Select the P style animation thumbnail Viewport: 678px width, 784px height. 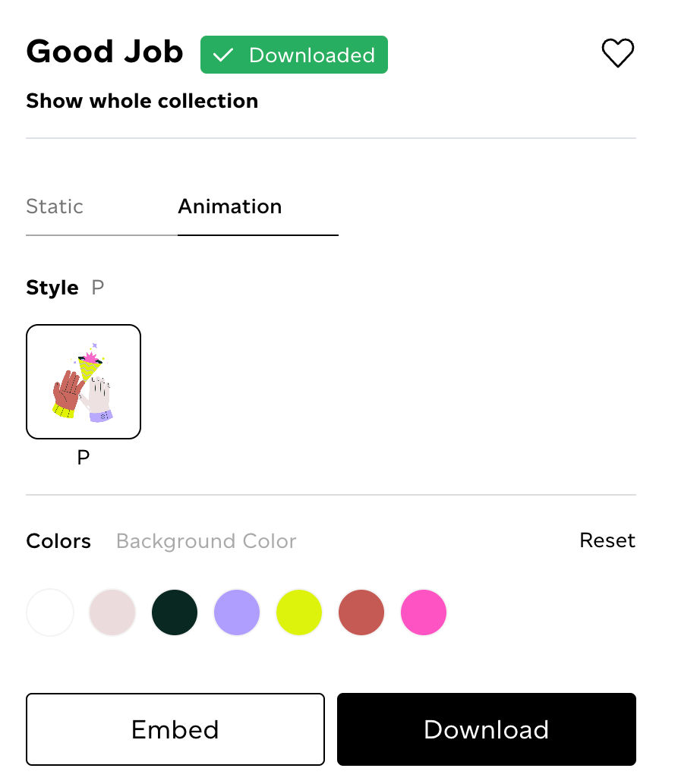coord(84,381)
